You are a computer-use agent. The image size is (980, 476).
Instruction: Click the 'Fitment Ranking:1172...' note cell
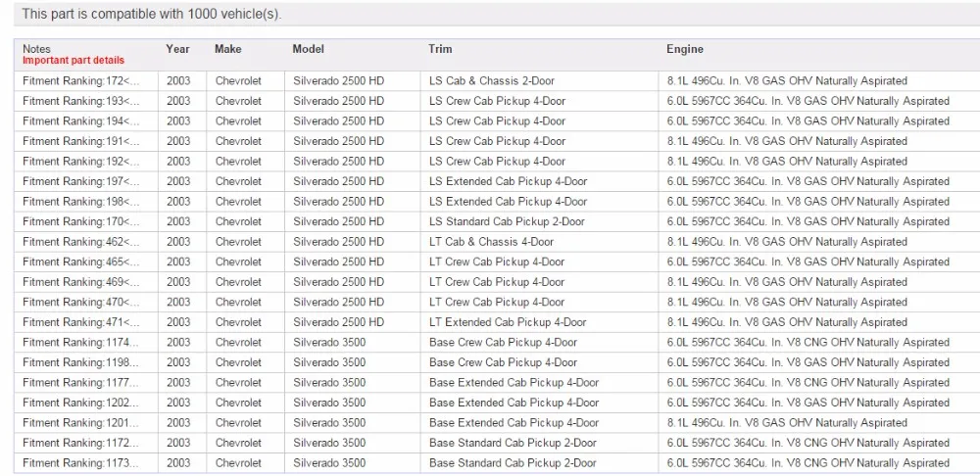coord(86,443)
